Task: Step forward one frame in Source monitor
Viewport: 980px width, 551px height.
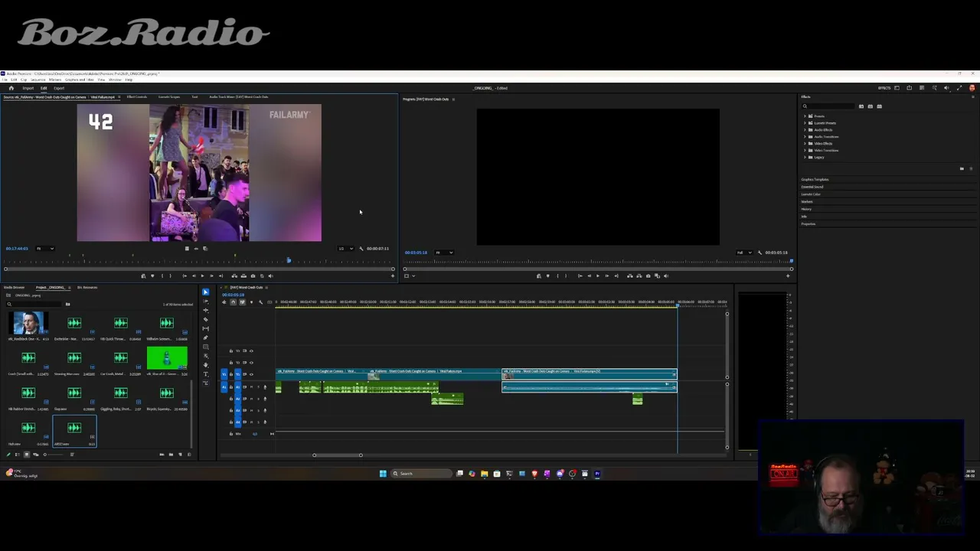Action: click(211, 275)
